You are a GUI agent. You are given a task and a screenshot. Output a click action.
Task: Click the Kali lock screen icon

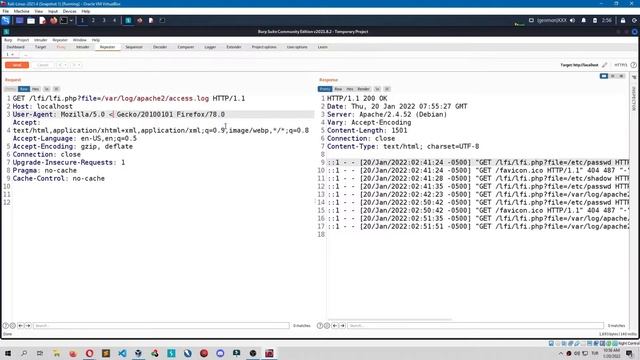click(x=623, y=20)
